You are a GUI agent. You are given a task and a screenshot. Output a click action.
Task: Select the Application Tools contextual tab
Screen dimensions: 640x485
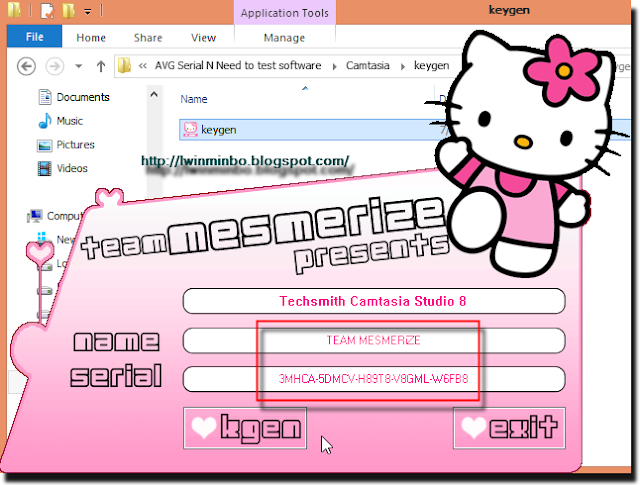284,13
